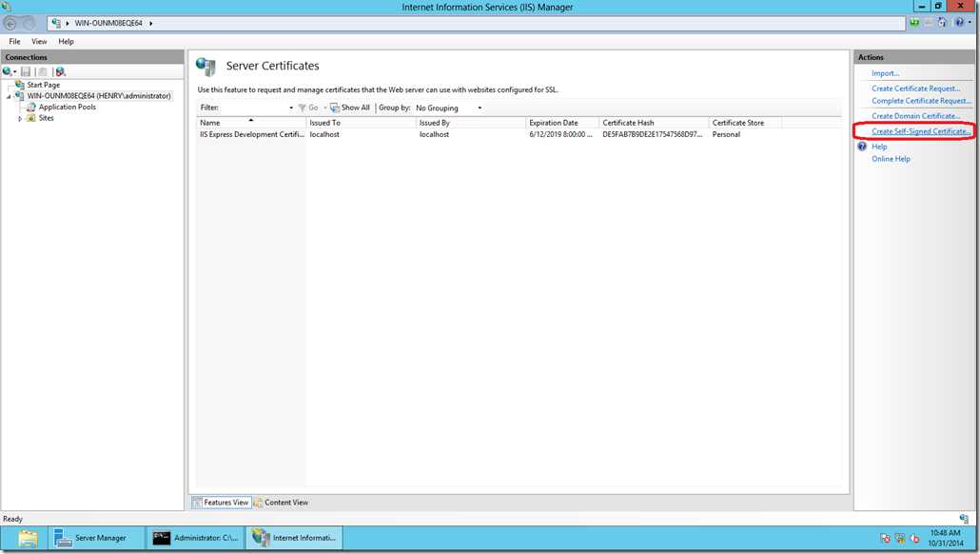This screenshot has width=980, height=554.
Task: Sort by the Issued To column header
Action: tap(361, 123)
